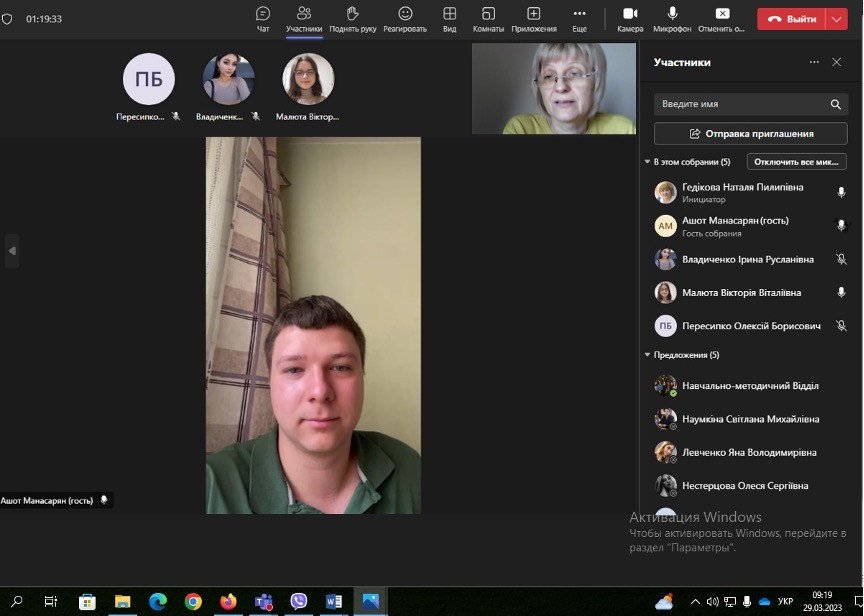Open Windows search in the taskbar
Screen dimensions: 864x616
(x=17, y=601)
